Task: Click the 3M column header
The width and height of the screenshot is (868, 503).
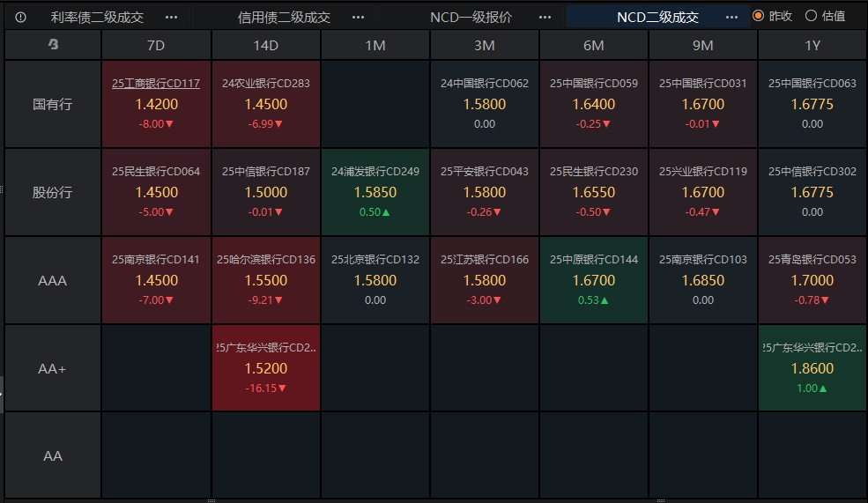Action: click(485, 45)
